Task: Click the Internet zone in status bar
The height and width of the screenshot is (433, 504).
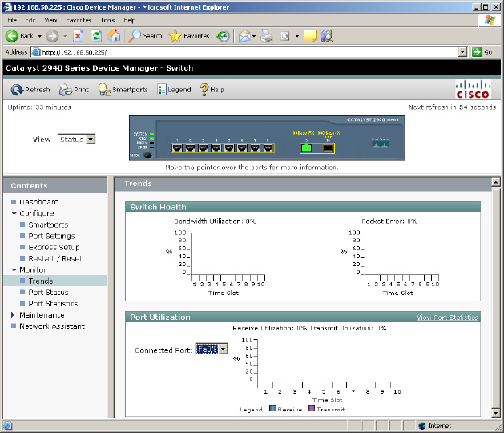Action: (436, 426)
